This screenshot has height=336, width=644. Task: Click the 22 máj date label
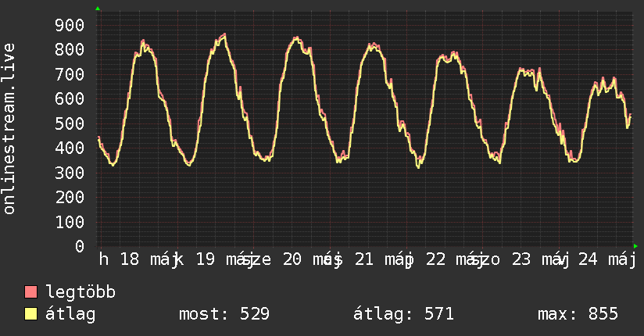coord(455,260)
